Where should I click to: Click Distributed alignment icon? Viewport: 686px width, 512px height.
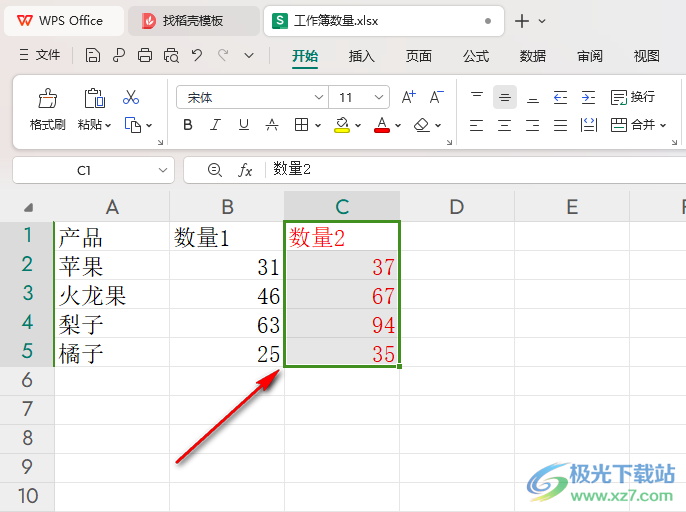589,126
